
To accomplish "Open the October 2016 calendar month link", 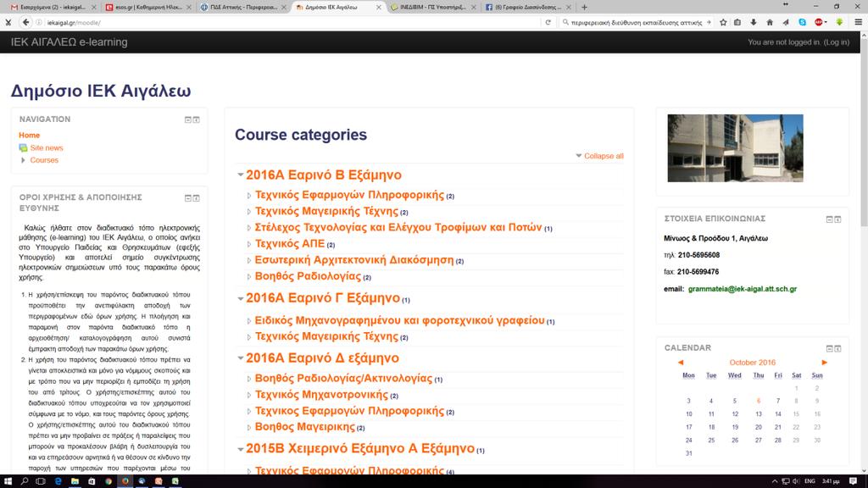I will tap(753, 363).
